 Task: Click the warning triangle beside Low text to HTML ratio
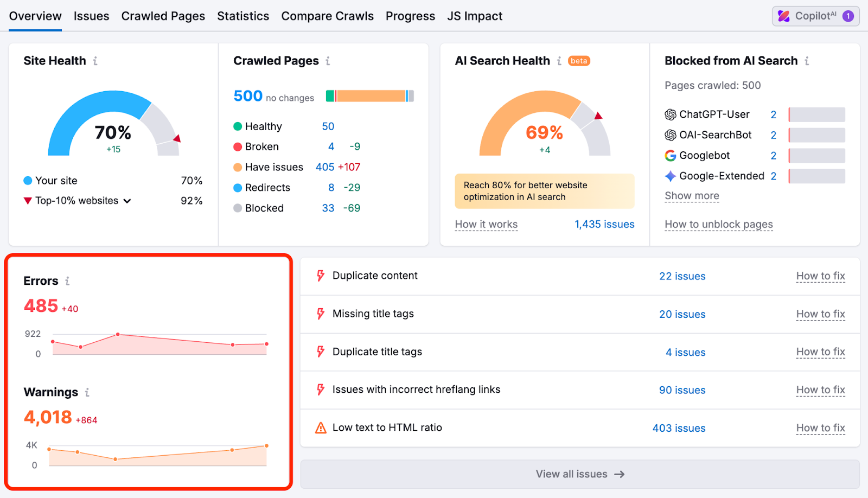[320, 427]
